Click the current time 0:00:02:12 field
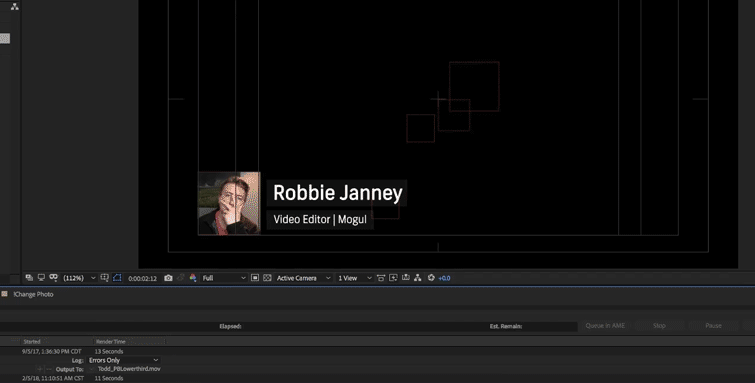 pyautogui.click(x=143, y=278)
